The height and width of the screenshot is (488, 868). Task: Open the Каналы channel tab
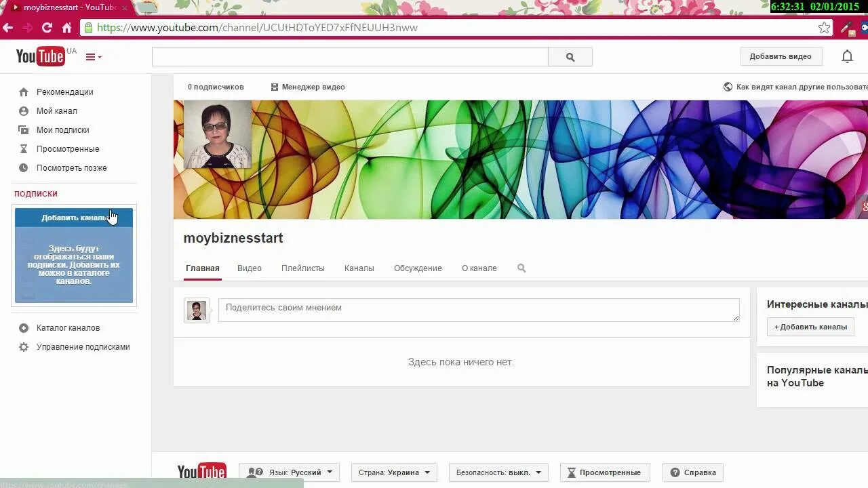(359, 268)
